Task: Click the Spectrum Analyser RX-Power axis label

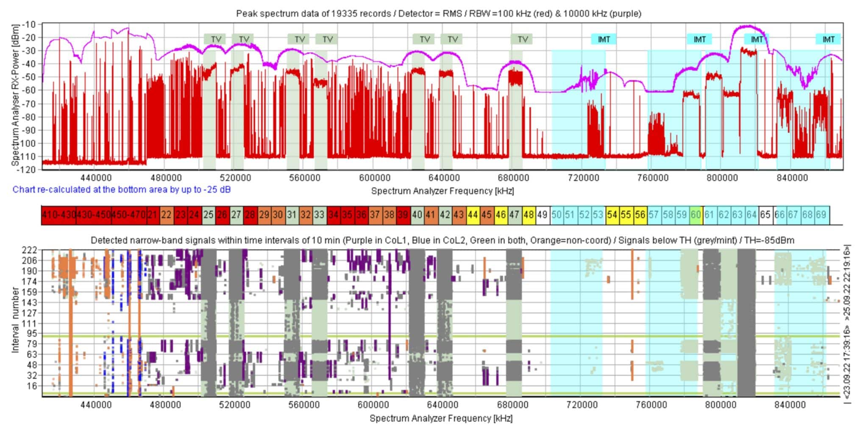Action: point(15,95)
